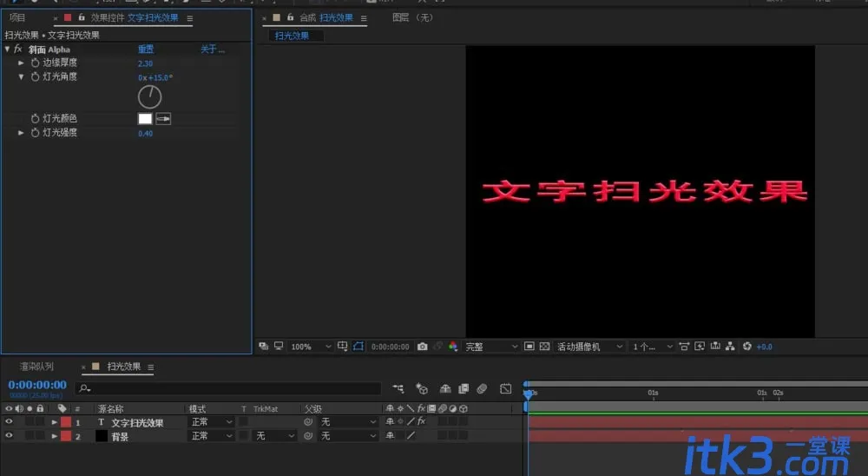
Task: Open TrkMat dropdown for 背景 layer
Action: point(275,436)
